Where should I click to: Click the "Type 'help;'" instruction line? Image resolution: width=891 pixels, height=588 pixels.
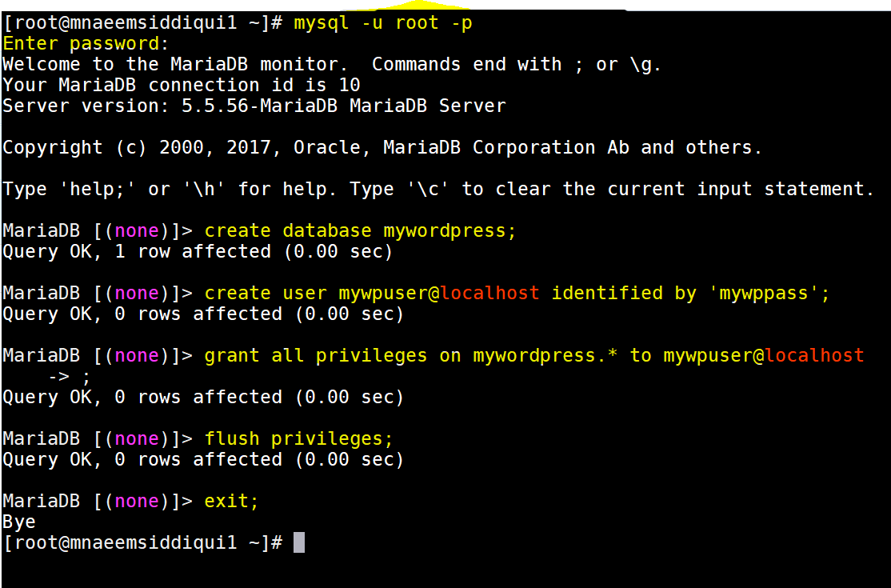point(438,189)
